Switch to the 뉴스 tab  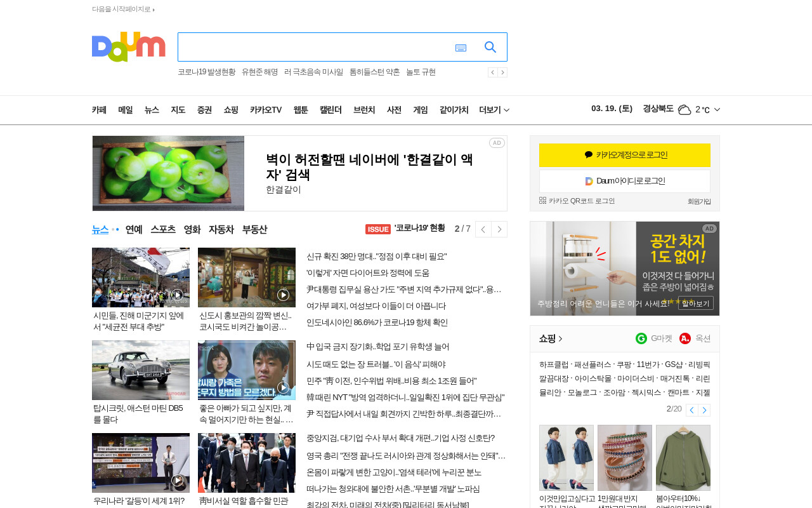tap(100, 229)
